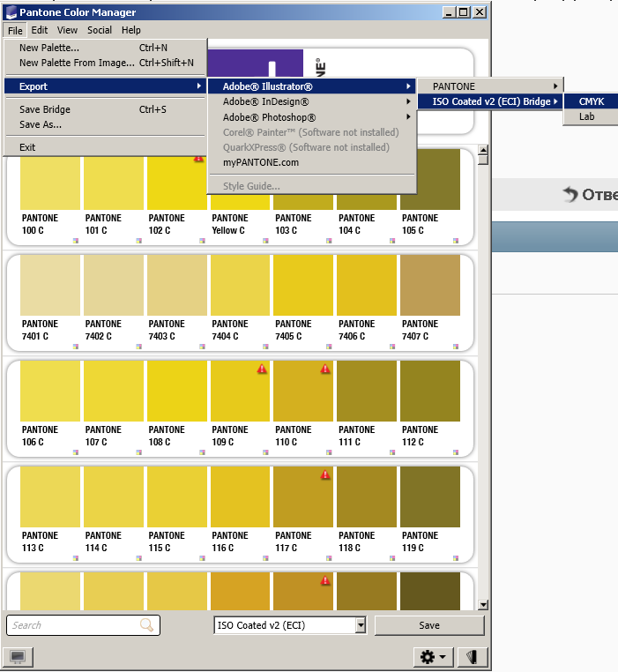Image resolution: width=618 pixels, height=672 pixels.
Task: Click the small color icon under PANTONE 7404 C
Action: pyautogui.click(x=265, y=347)
